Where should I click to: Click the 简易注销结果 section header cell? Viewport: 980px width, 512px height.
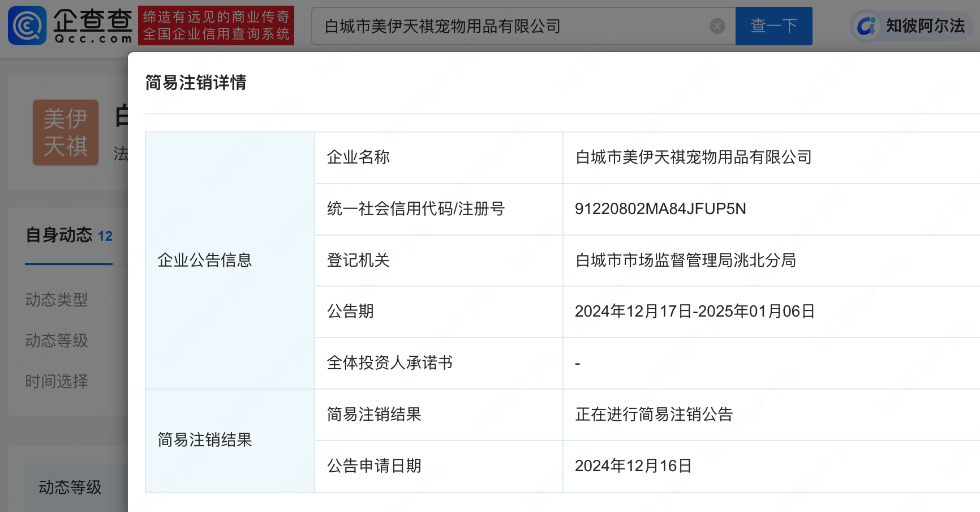(230, 441)
